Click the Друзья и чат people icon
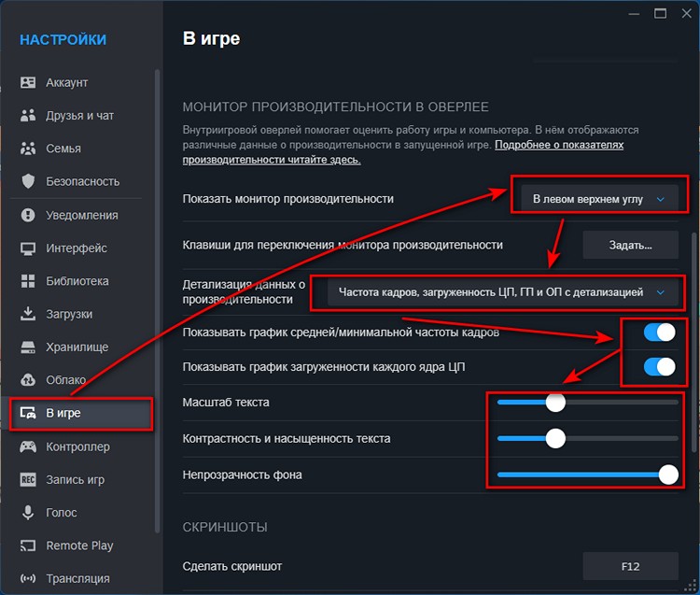Image resolution: width=700 pixels, height=595 pixels. coord(28,115)
